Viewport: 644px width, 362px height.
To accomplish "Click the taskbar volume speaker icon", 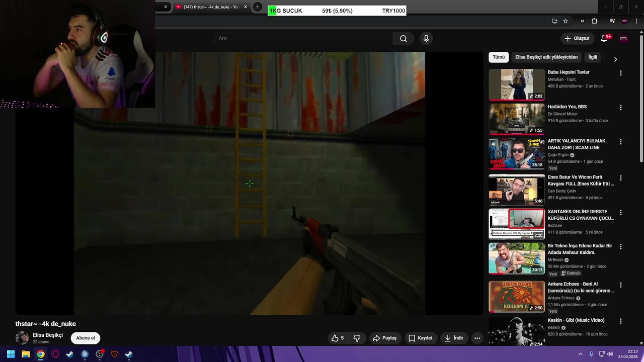I will click(x=610, y=354).
